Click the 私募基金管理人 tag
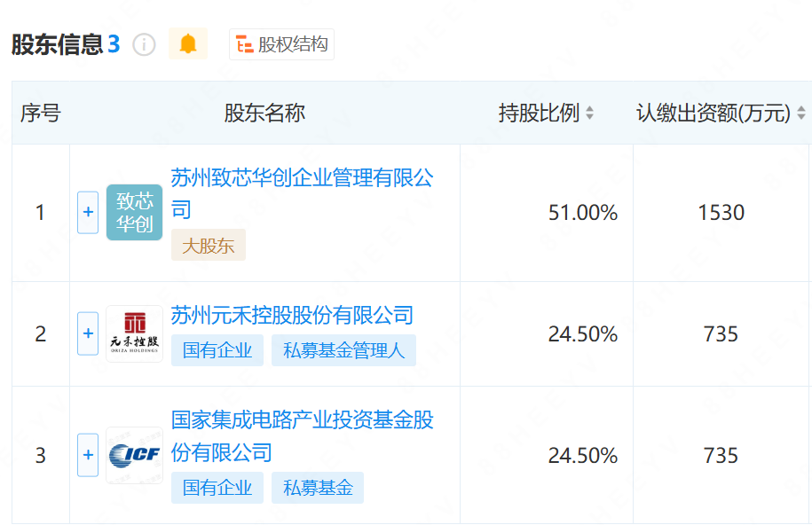 coord(343,350)
